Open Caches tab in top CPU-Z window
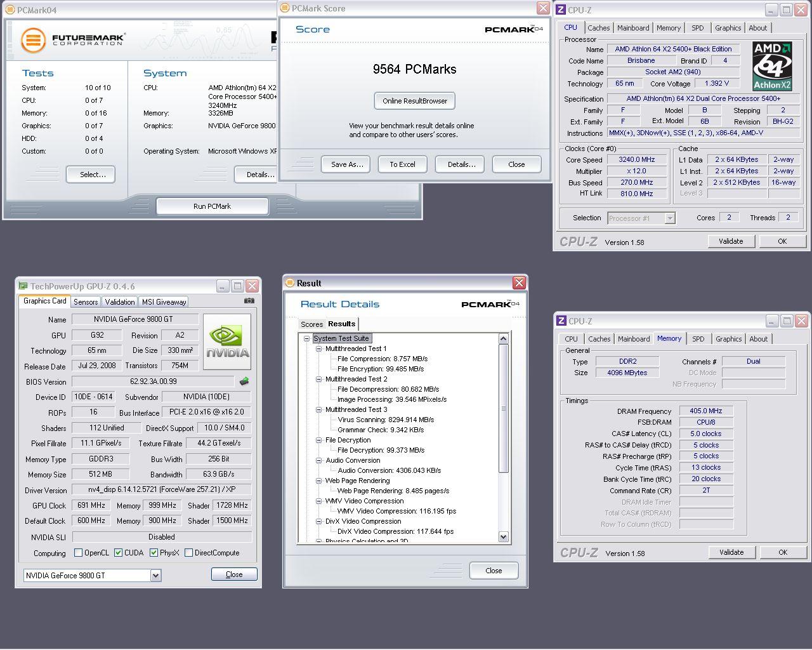The width and height of the screenshot is (812, 650). coord(598,28)
